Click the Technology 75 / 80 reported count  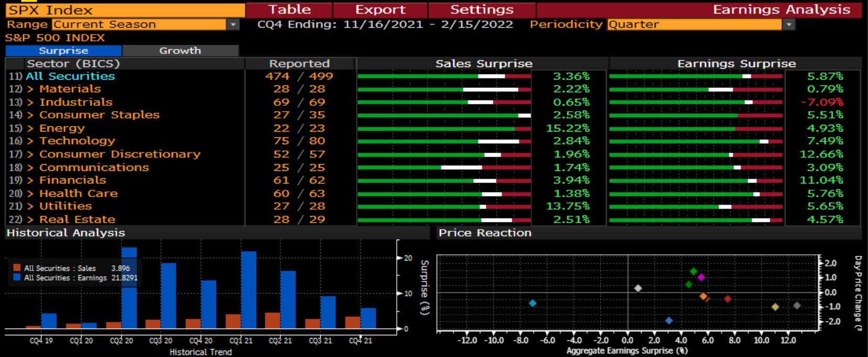[299, 141]
